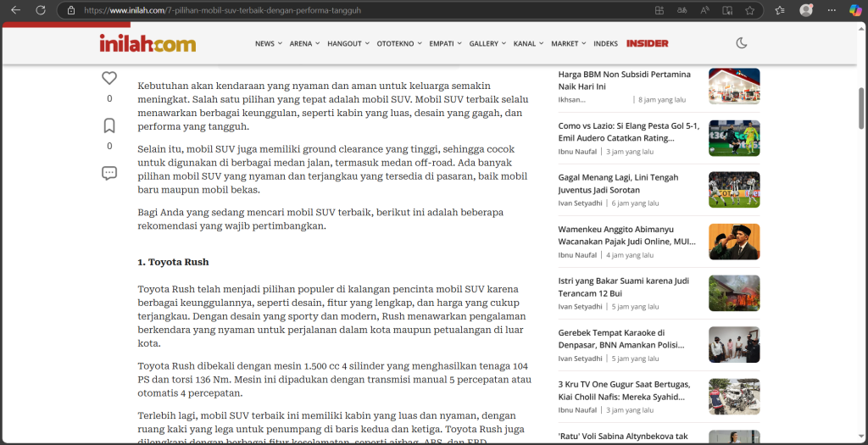
Task: Click '4 jam yang lalu' timestamp
Action: pos(630,255)
